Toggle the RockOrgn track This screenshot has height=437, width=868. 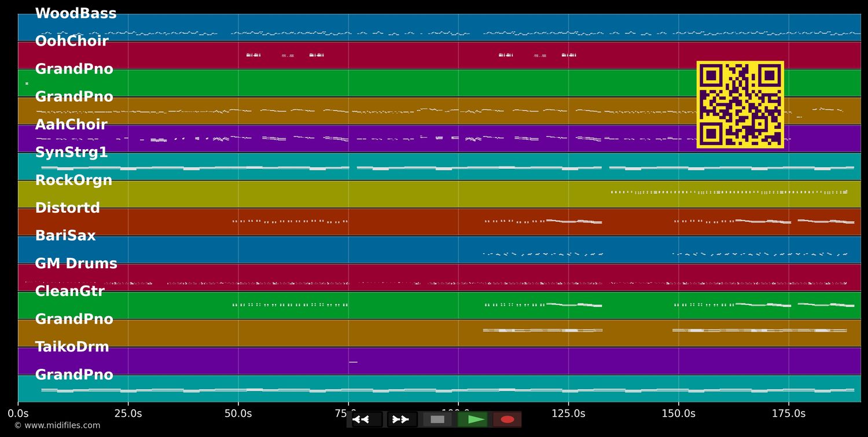74,180
